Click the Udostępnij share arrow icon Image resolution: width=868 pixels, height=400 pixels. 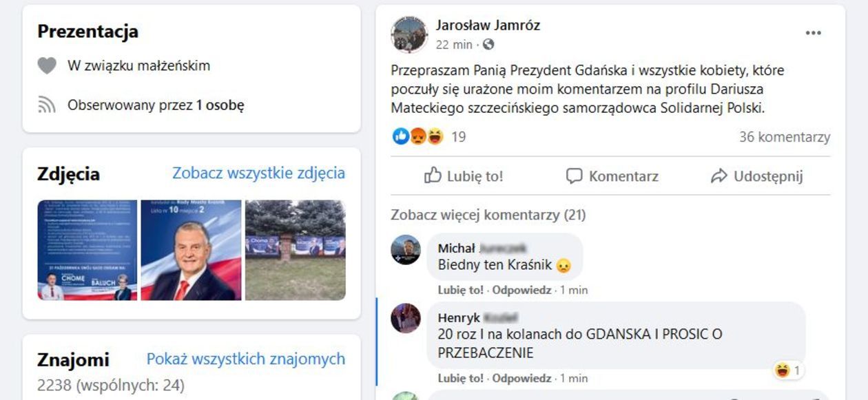pos(719,176)
